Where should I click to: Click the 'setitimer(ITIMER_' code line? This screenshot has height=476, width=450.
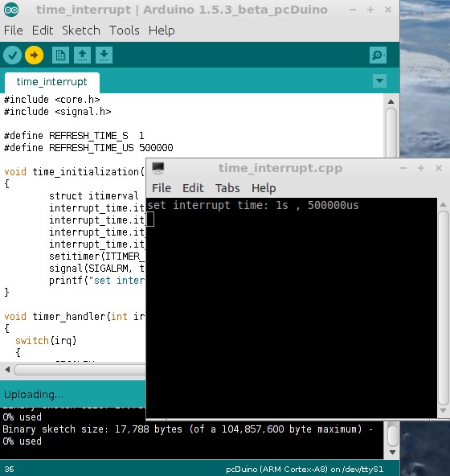[97, 256]
